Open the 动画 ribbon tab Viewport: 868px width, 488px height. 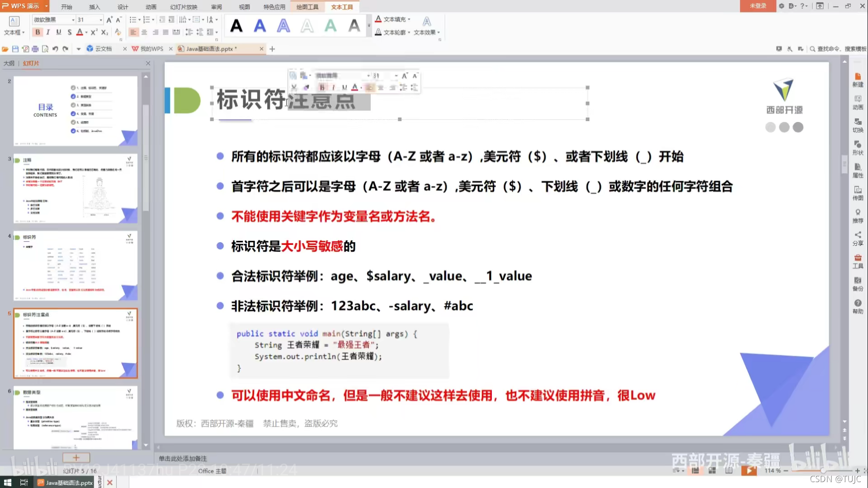(x=151, y=7)
